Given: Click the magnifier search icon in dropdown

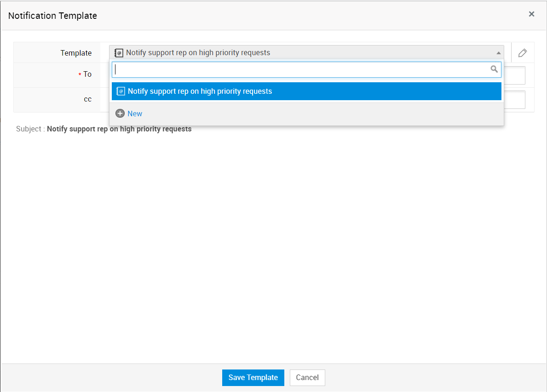Looking at the screenshot, I should click(494, 69).
